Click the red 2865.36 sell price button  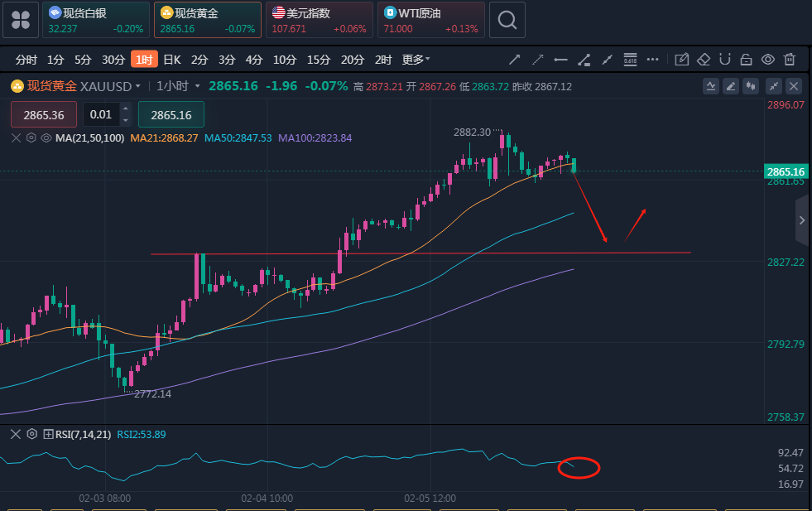click(44, 115)
